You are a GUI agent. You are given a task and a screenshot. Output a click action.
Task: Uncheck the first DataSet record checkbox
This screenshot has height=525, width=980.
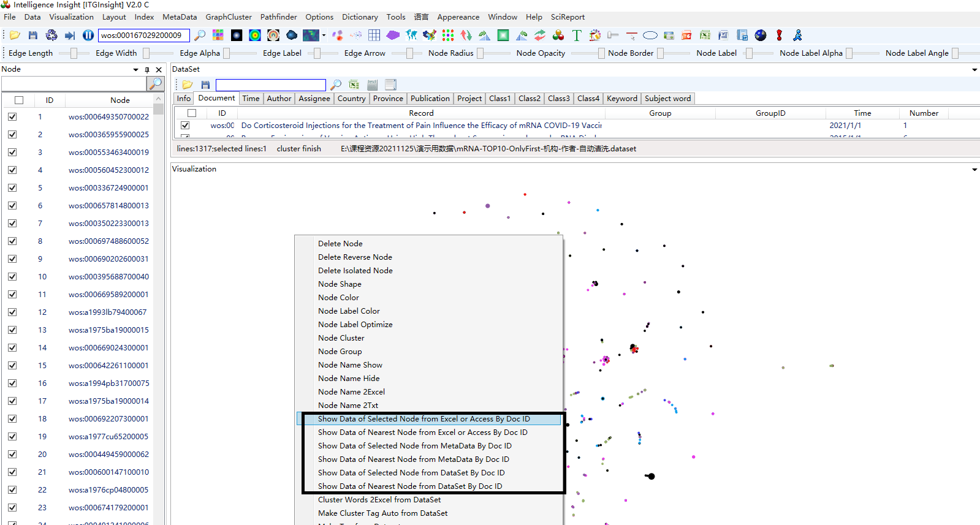(x=185, y=126)
